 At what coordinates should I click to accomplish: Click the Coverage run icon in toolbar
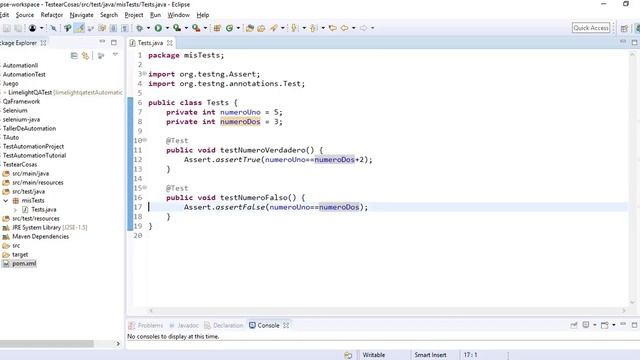click(x=177, y=28)
